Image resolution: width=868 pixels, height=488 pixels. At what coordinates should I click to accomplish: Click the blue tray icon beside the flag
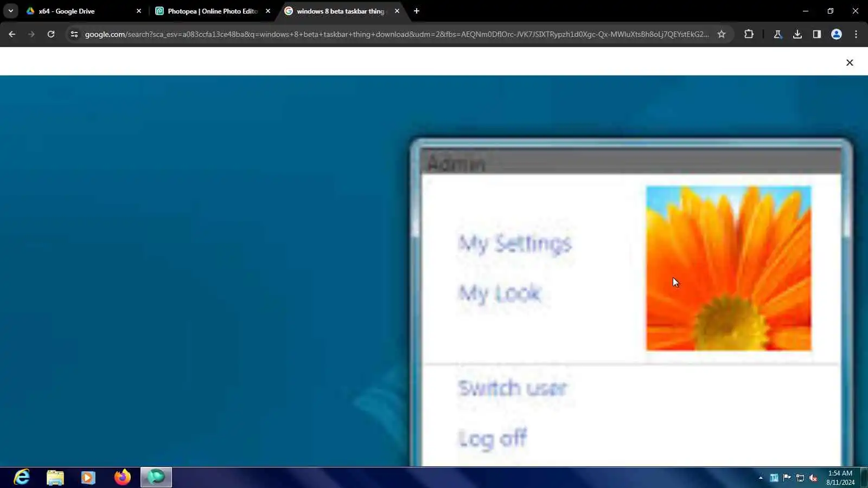774,478
